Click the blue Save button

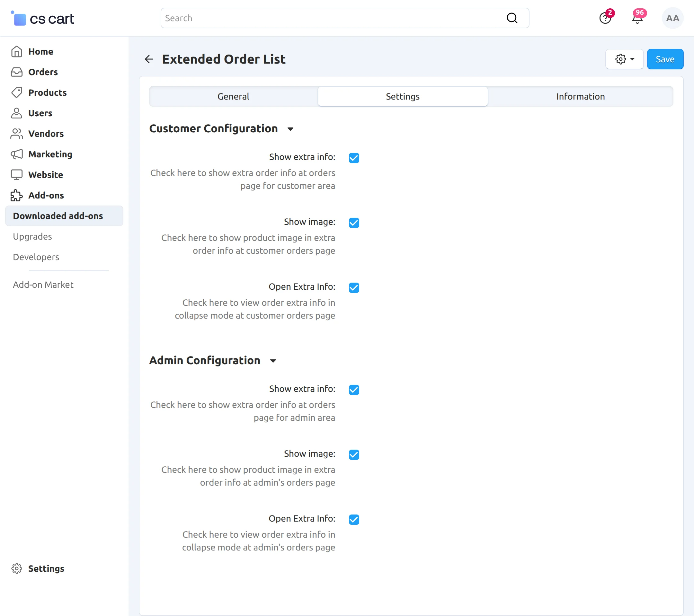(x=665, y=59)
